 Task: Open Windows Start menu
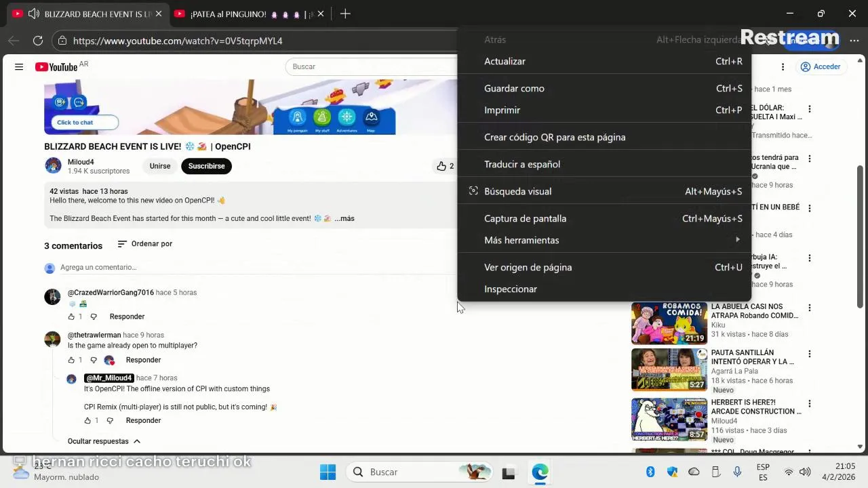pos(328,472)
